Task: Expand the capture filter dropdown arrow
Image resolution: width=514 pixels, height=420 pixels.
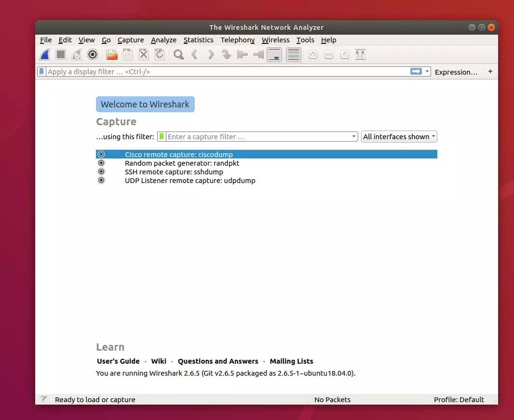Action: coord(354,136)
